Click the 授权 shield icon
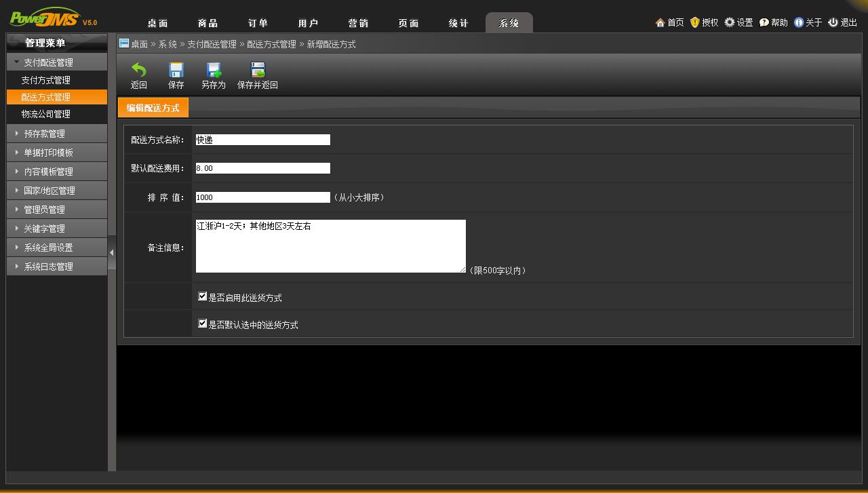Screen dimensions: 868x493 click(694, 22)
